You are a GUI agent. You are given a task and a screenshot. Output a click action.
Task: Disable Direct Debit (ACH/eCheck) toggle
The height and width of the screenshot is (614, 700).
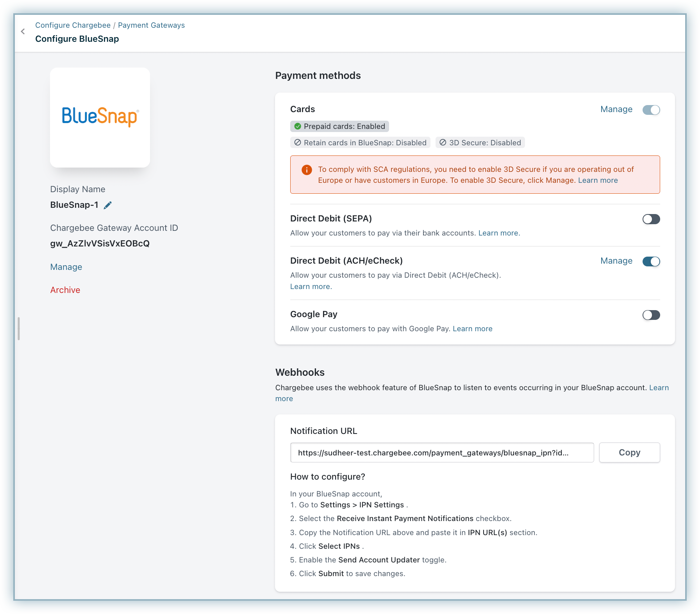point(651,261)
